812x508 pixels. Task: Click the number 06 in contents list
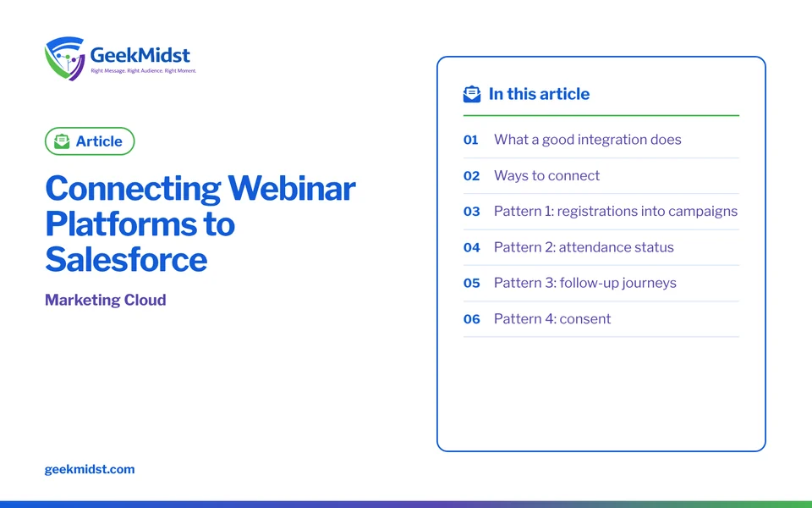tap(472, 319)
